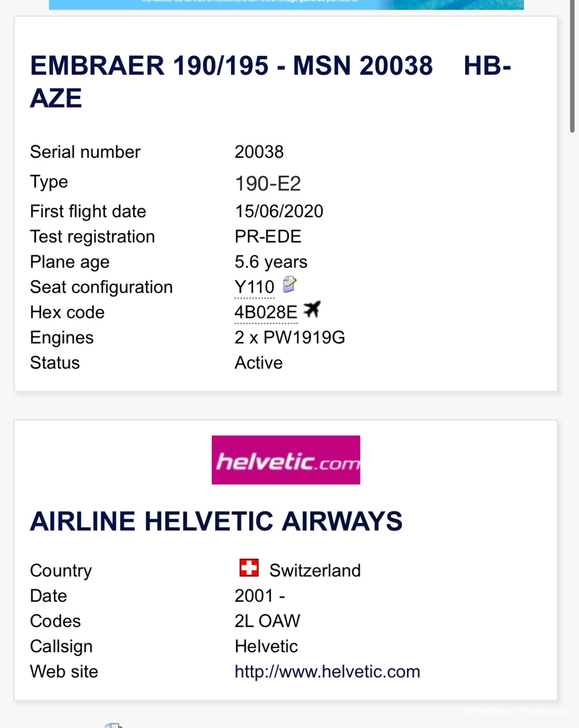Click the first flight date 15/06/2020
The image size is (579, 728).
pyautogui.click(x=279, y=211)
